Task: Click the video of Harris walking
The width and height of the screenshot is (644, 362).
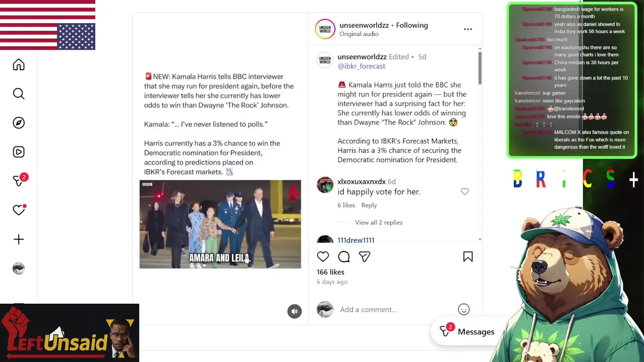Action: click(220, 224)
